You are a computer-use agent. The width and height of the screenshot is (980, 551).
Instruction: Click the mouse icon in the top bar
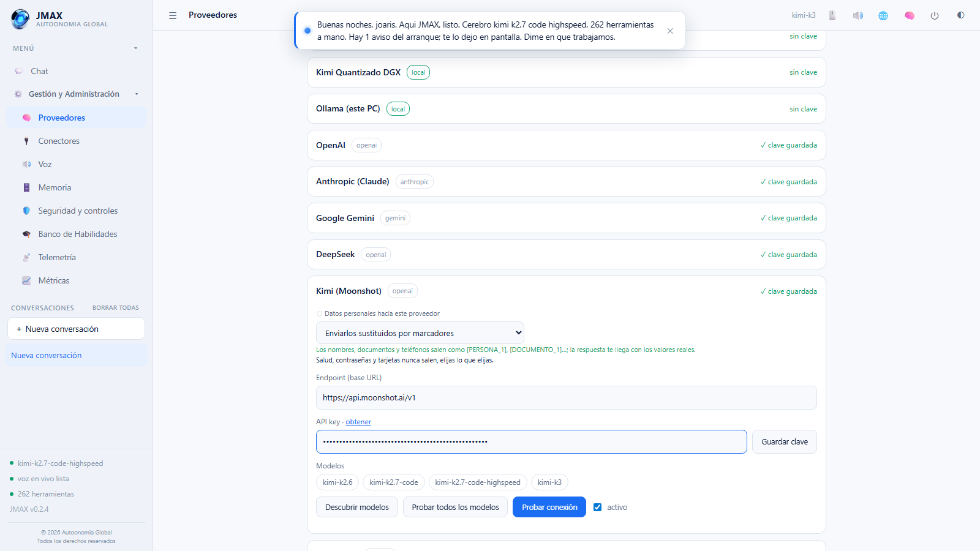click(832, 15)
